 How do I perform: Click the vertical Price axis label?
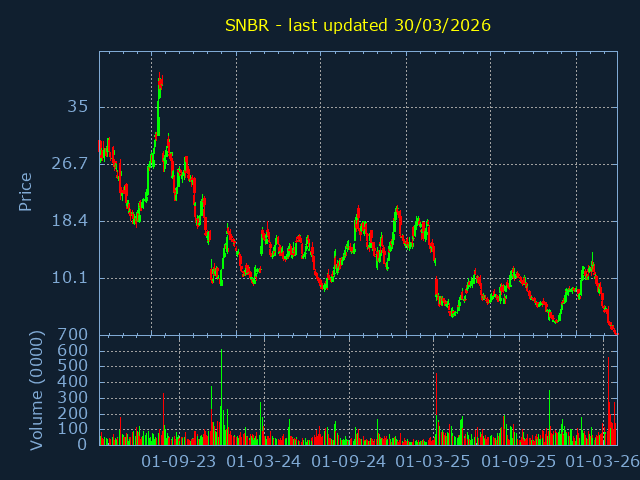[26, 192]
